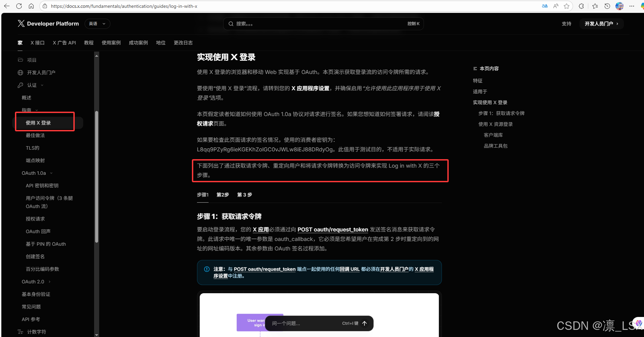The width and height of the screenshot is (644, 337).
Task: Open the 英语 language dropdown
Action: click(x=97, y=24)
